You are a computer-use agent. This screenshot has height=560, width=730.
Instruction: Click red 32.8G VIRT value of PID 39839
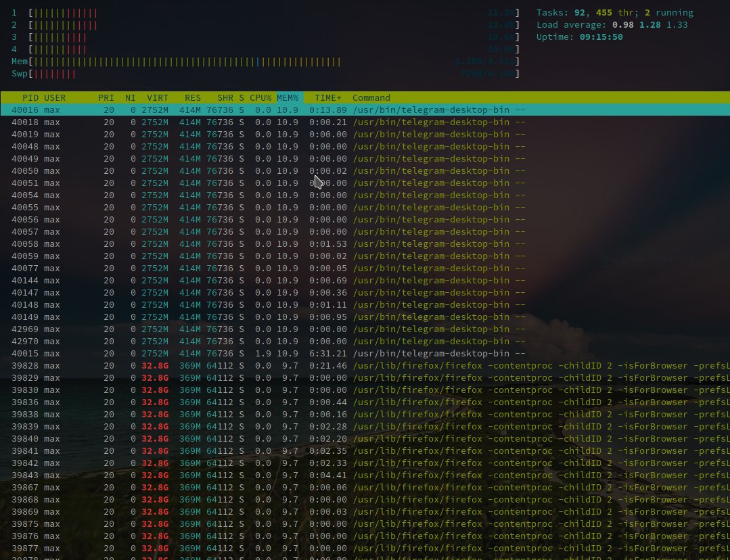tap(155, 426)
